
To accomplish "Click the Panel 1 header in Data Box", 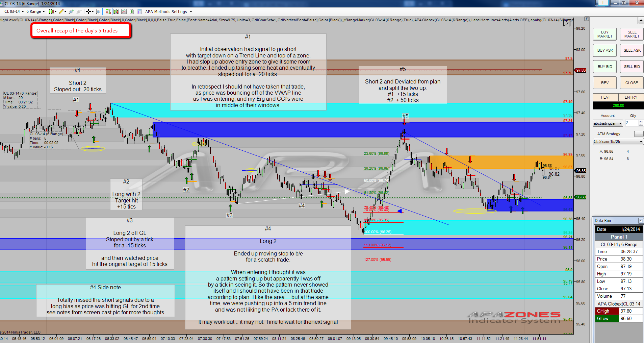I will point(619,237).
